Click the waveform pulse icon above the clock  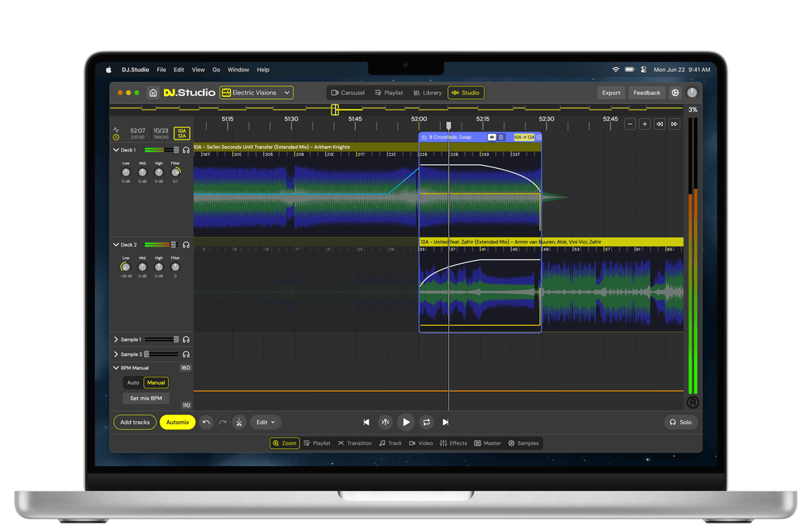(x=116, y=129)
